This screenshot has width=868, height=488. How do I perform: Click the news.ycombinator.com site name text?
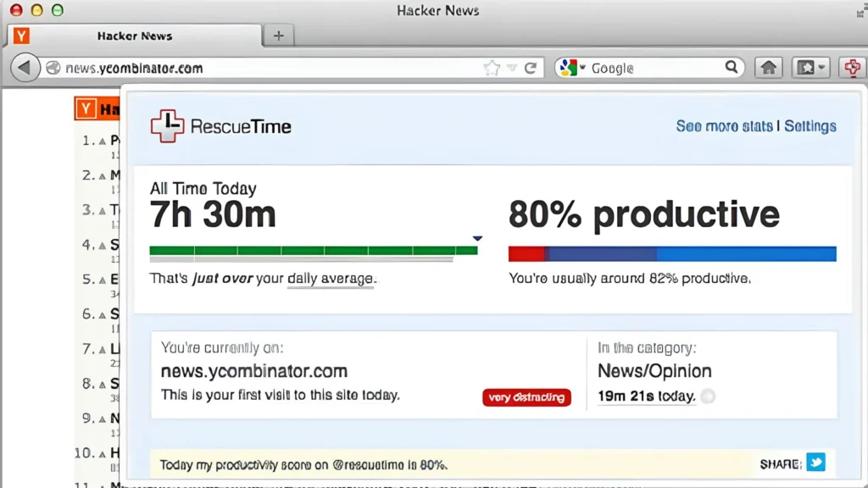(254, 371)
